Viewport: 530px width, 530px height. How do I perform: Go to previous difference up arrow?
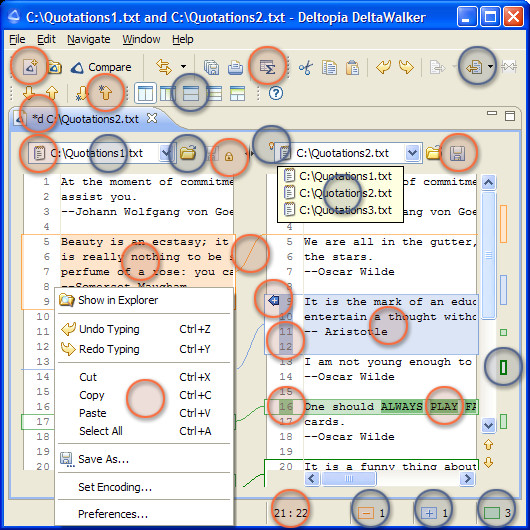(52, 93)
